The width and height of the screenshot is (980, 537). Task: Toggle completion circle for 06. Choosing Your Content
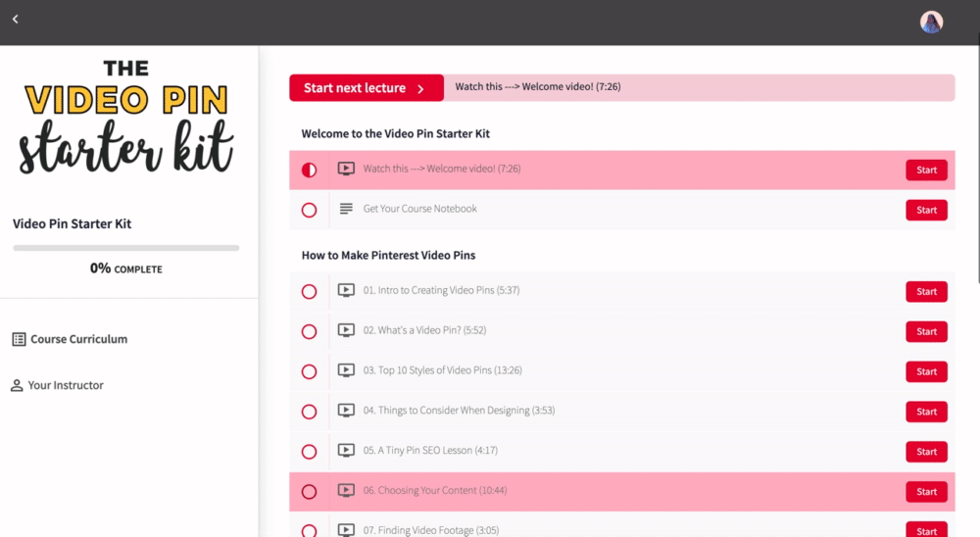coord(309,491)
